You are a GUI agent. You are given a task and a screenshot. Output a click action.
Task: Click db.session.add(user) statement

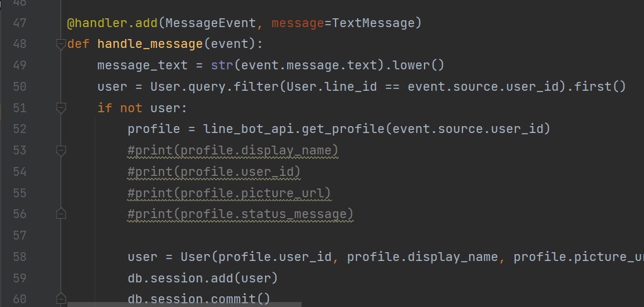click(202, 278)
